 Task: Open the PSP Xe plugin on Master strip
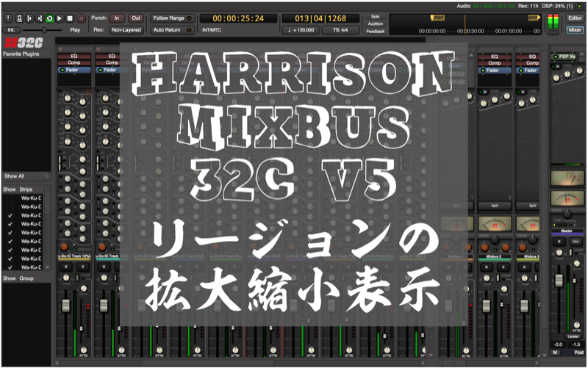pyautogui.click(x=564, y=57)
